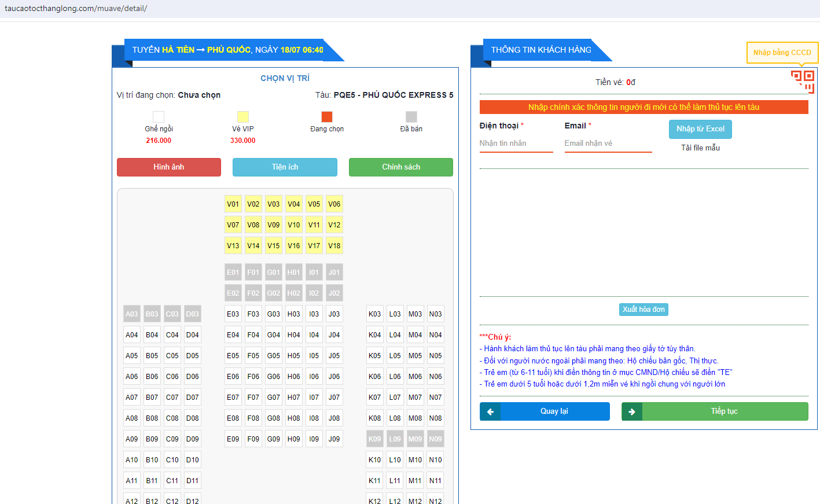Select seat L10
The width and height of the screenshot is (820, 504).
395,460
